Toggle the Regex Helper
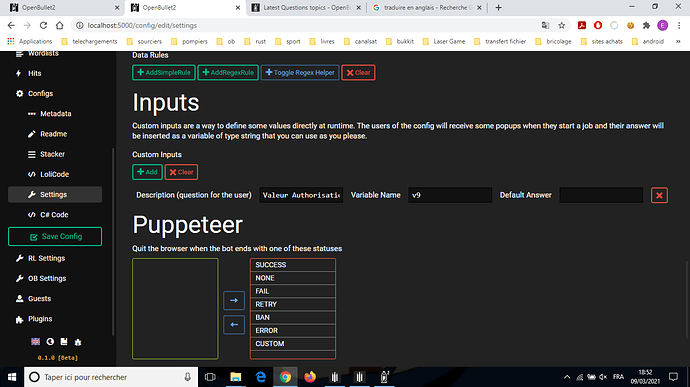Screen dimensions: 690x387 [300, 73]
